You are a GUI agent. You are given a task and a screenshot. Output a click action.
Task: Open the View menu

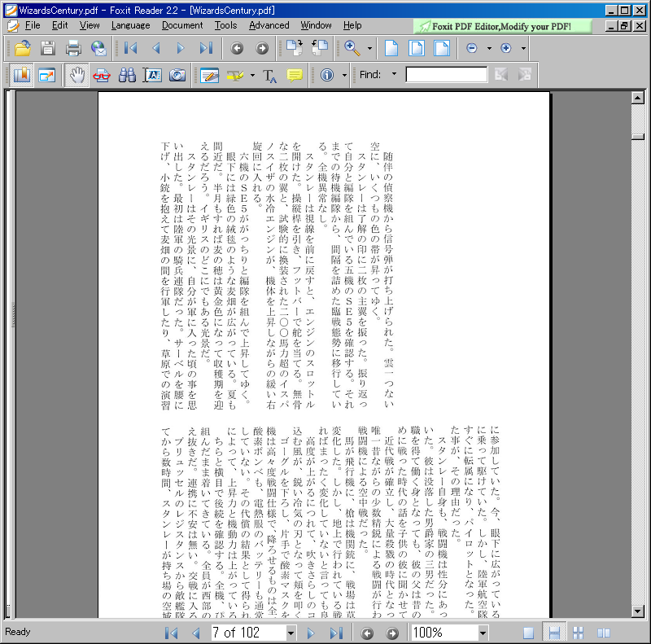pos(90,26)
